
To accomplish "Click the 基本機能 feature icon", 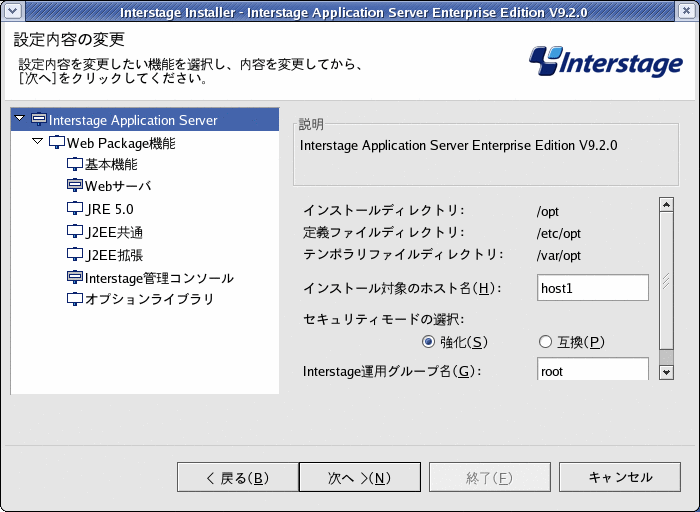I will pos(75,164).
